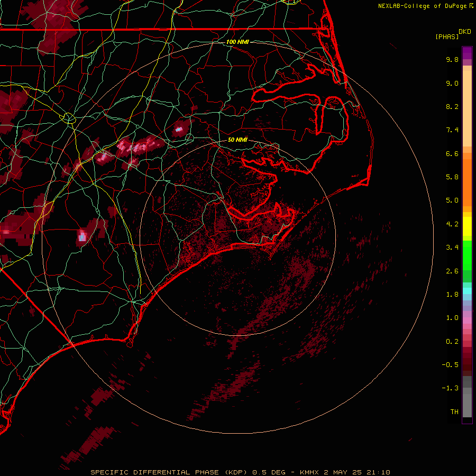Viewport: 476px width, 476px height.
Task: Pick the peach band of the color bar
Action: (x=467, y=106)
